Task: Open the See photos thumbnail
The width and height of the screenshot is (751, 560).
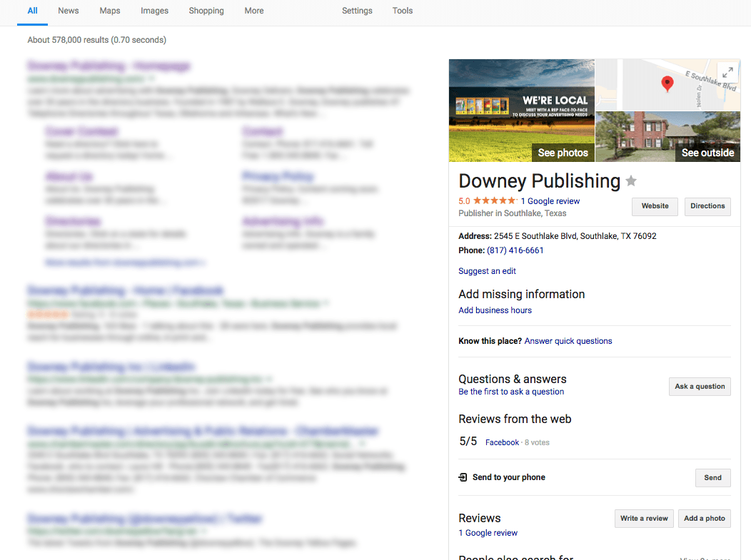Action: point(522,111)
